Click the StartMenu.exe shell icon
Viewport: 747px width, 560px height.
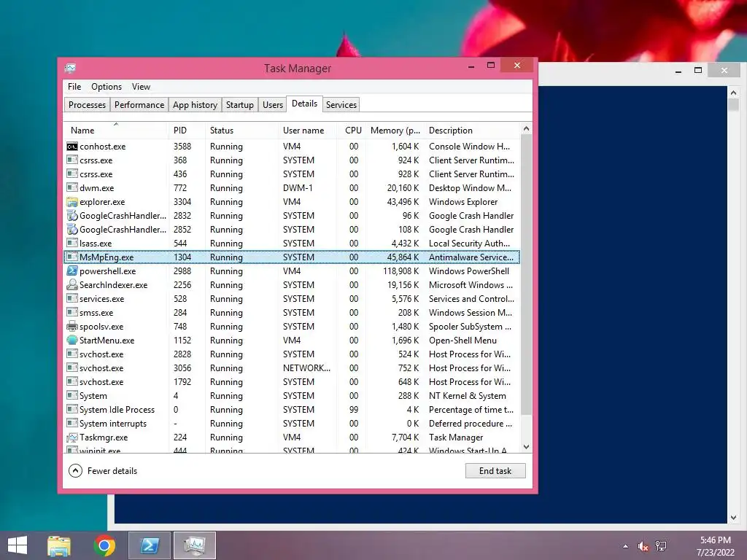coord(72,341)
